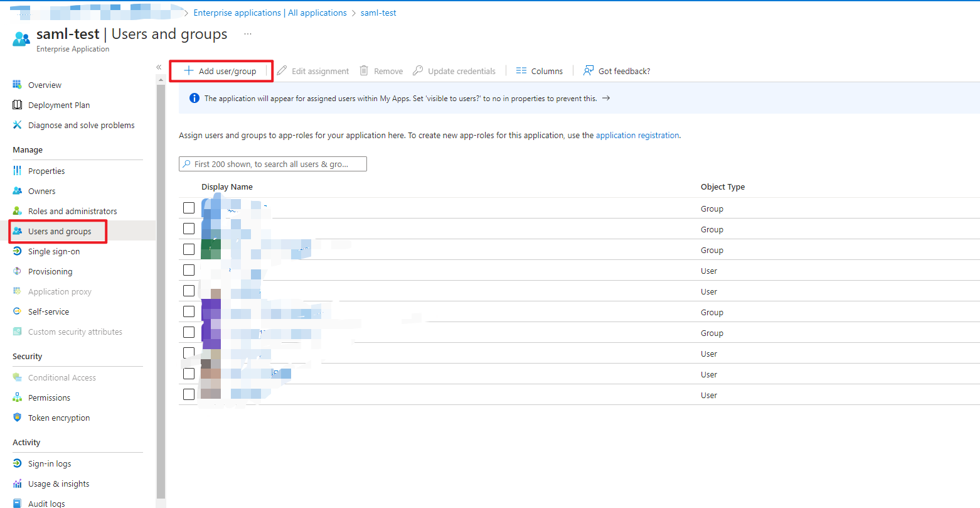
Task: Click the Properties bars icon
Action: coord(17,171)
